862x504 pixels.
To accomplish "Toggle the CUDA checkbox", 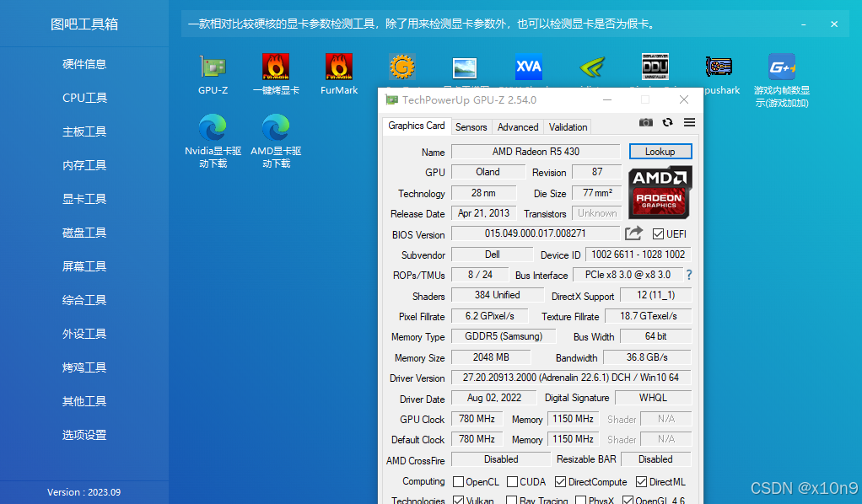I will [512, 481].
